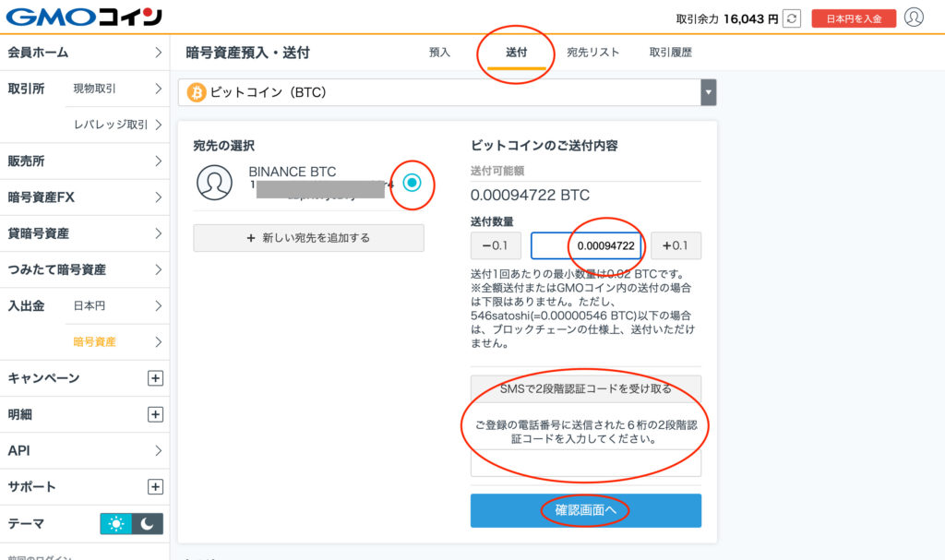Screen dimensions: 945x560
Task: Click the 送付可能額 label
Action: click(497, 171)
